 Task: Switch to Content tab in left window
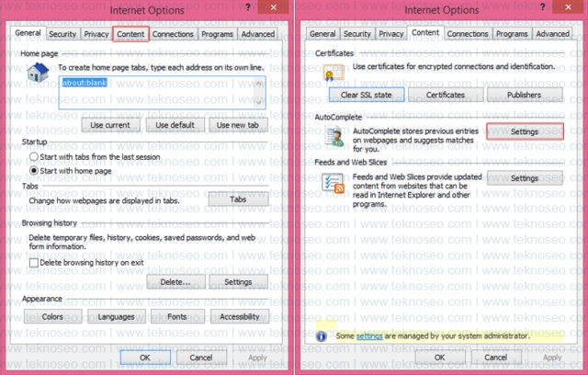pyautogui.click(x=130, y=34)
